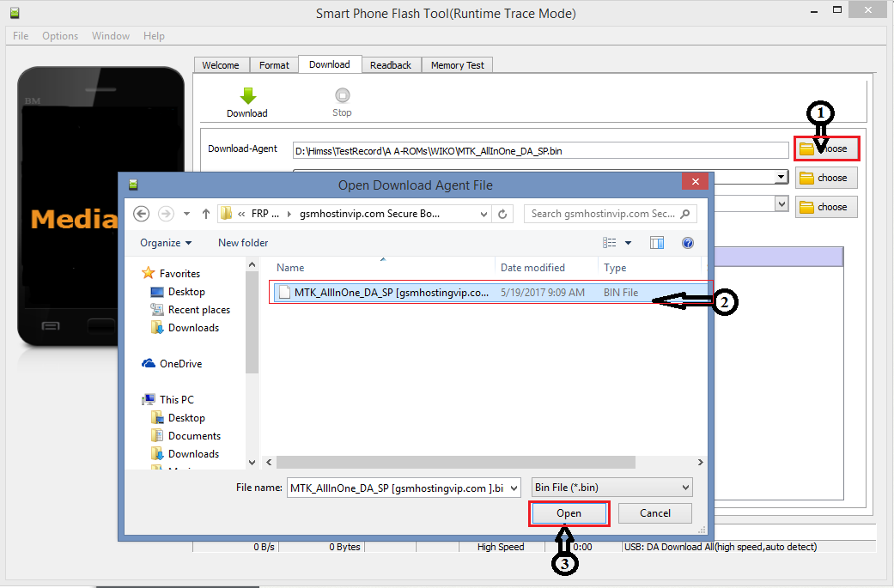Expand the File name combo box arrow

514,488
